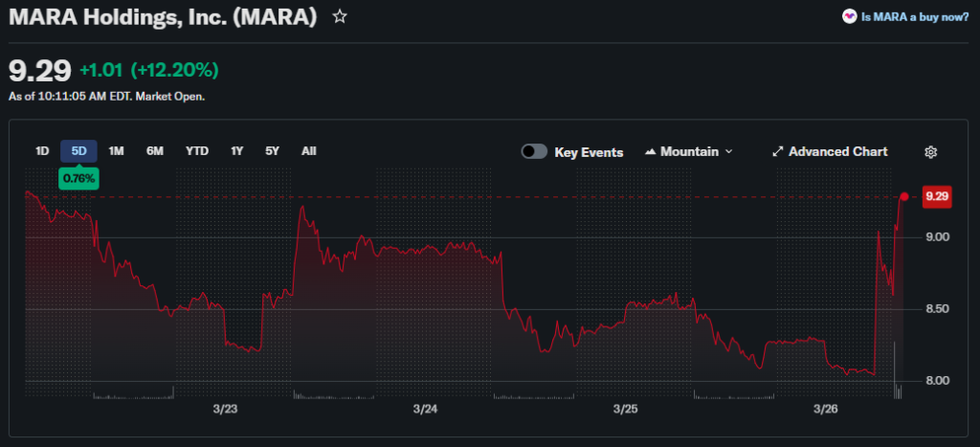
Task: Select the All time range
Action: [308, 151]
